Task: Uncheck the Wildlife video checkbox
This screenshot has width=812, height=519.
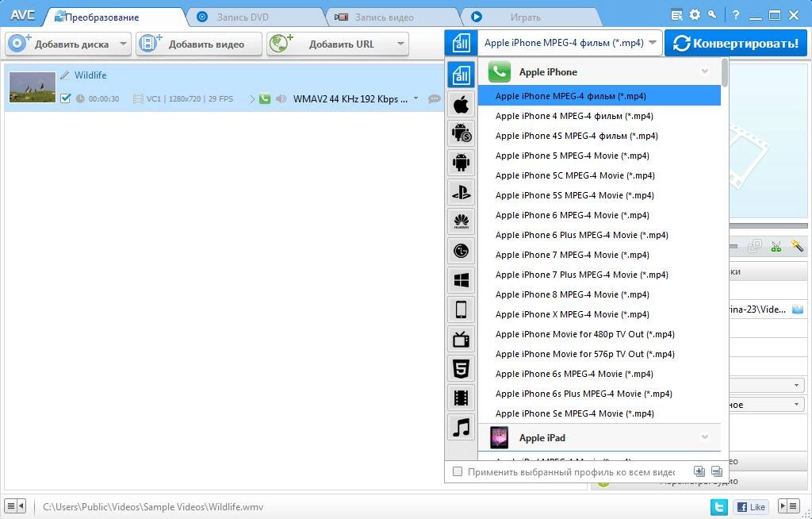Action: (65, 98)
